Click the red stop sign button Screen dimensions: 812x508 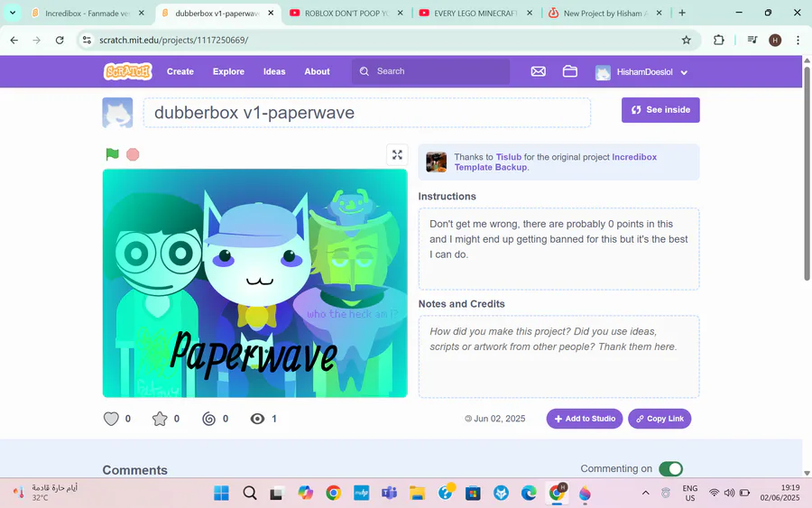pyautogui.click(x=133, y=154)
